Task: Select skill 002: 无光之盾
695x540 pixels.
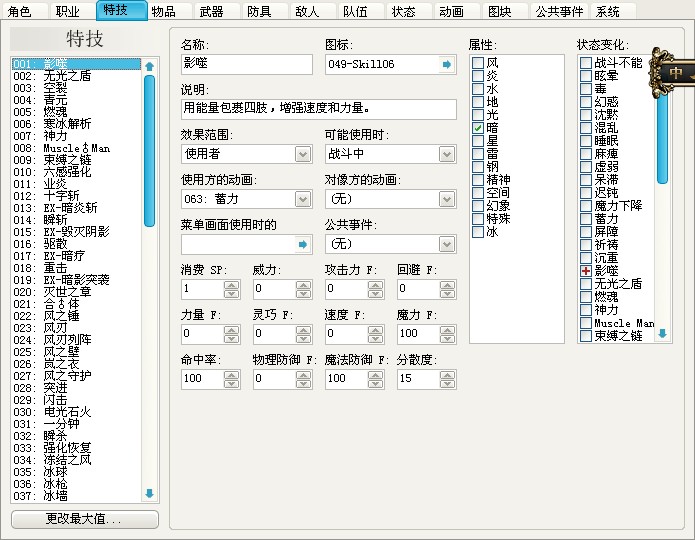Action: tap(76, 76)
